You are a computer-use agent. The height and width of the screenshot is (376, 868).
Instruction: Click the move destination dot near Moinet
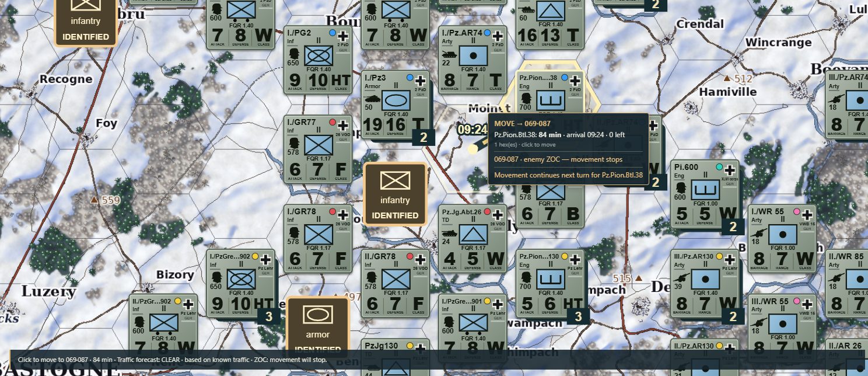[x=473, y=149]
